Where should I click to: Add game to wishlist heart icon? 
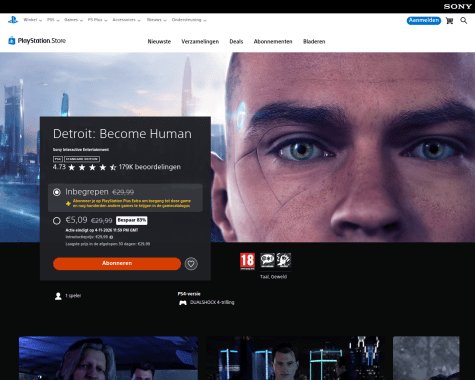pos(191,264)
